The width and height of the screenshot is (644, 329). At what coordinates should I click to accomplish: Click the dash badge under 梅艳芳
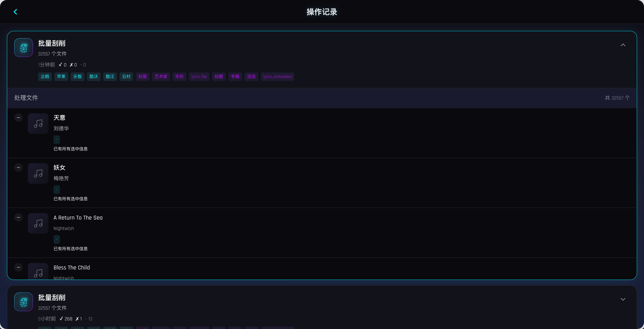click(57, 189)
